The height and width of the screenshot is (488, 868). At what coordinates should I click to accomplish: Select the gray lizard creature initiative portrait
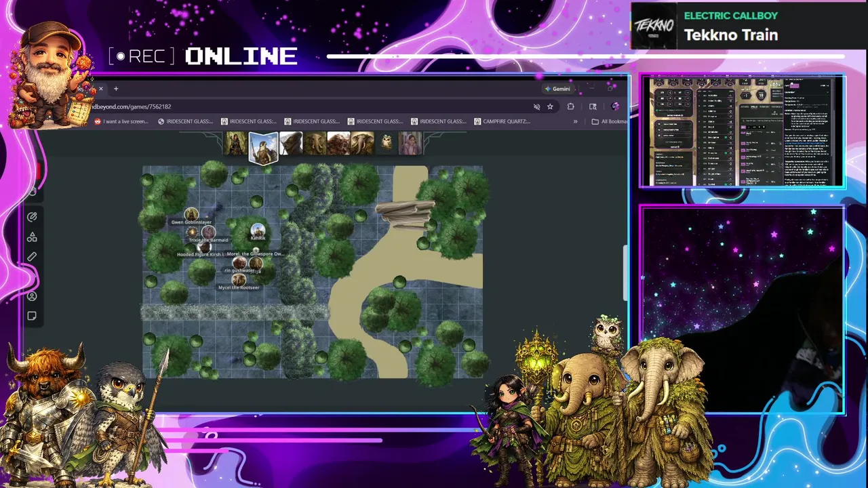291,144
